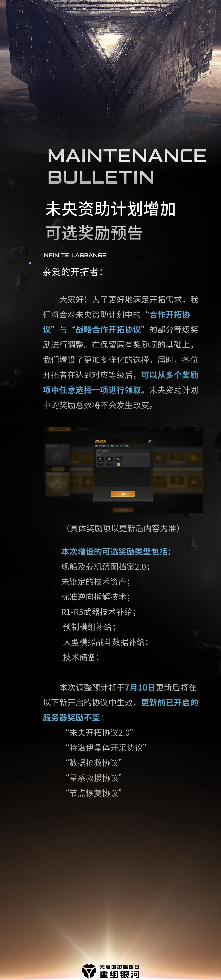Click the 未央开拓协议2.0 list entry
221x980 pixels.
click(x=99, y=732)
